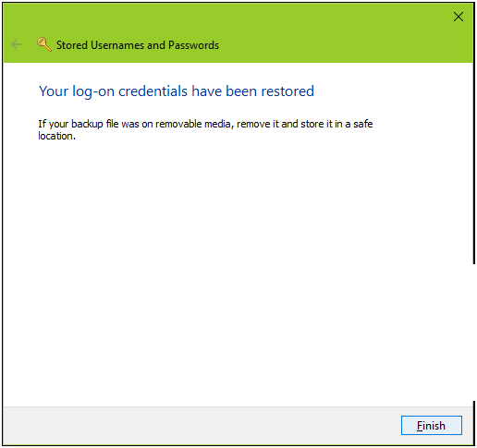This screenshot has width=477, height=448.
Task: Click the gray footer bar beside Finish
Action: click(x=201, y=426)
